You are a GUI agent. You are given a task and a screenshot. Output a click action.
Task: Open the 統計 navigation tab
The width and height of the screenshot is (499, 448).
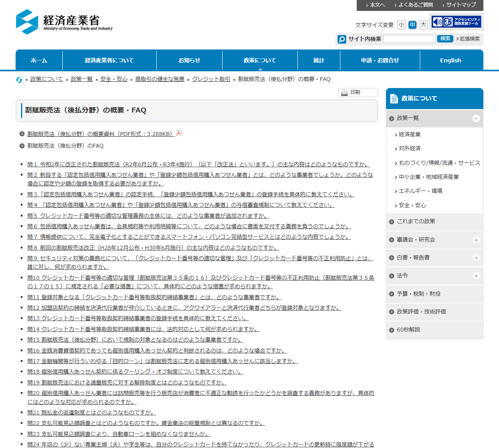point(319,60)
